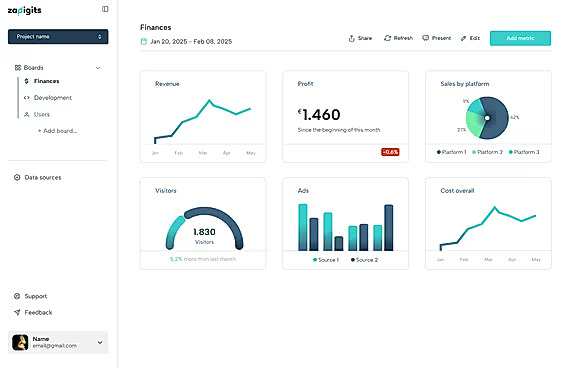Click the Boards grid icon
Viewport: 569px width, 368px height.
[x=17, y=68]
